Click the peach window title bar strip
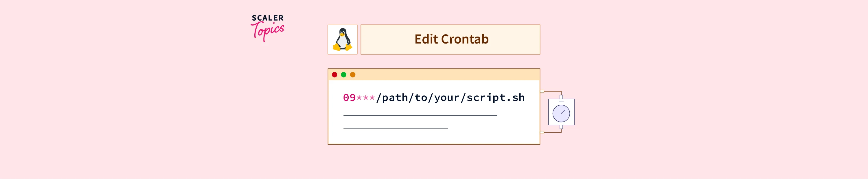The height and width of the screenshot is (179, 868). click(x=438, y=75)
